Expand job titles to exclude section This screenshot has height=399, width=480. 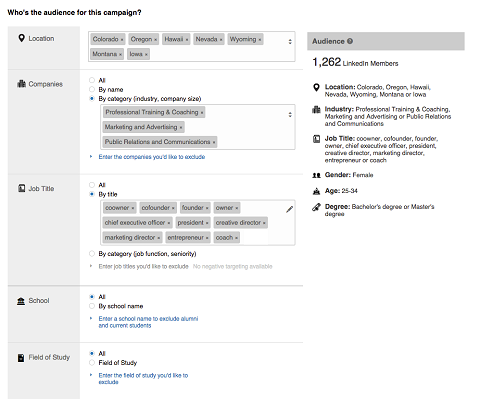coord(91,266)
